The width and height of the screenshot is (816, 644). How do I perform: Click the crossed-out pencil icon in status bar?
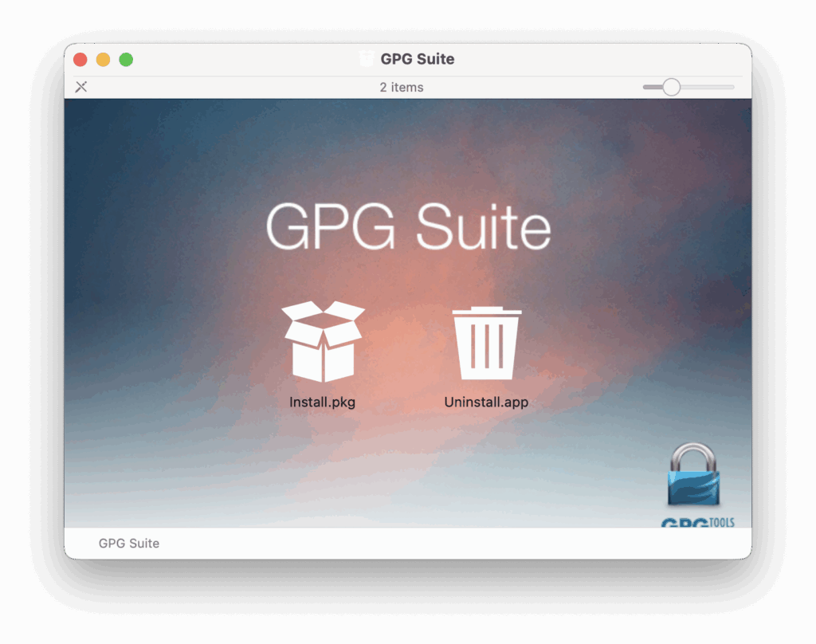click(x=81, y=87)
